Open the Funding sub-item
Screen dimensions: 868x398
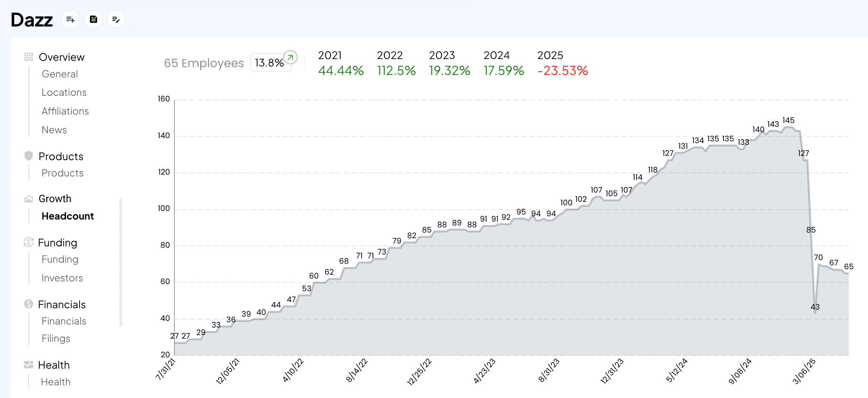(60, 259)
